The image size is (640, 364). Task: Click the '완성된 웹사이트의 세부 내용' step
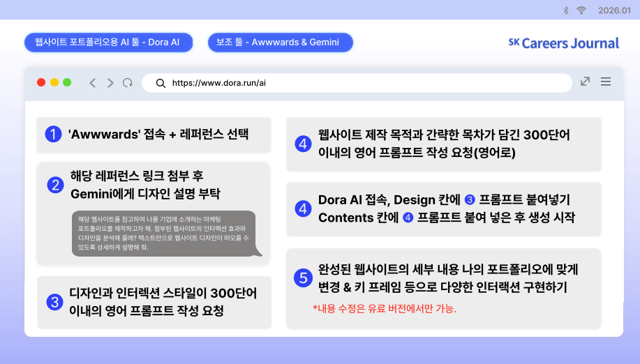[444, 289]
